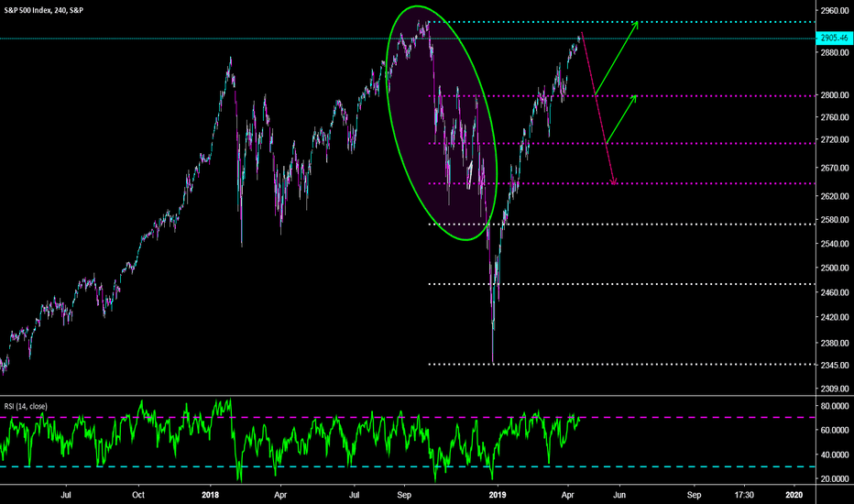The height and width of the screenshot is (504, 854).
Task: Click the 2670.00 price axis label
Action: click(x=835, y=169)
